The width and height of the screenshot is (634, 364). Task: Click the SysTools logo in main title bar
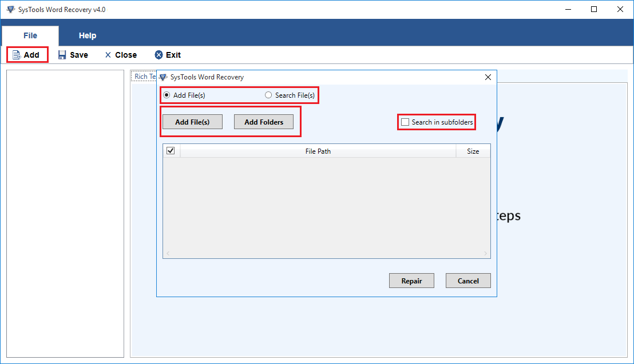coord(10,9)
